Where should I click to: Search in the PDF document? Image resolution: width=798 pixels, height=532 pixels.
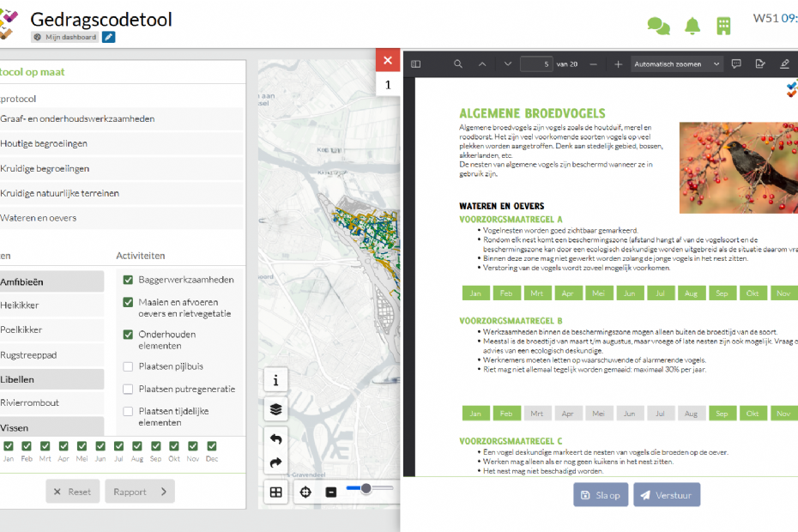tap(458, 64)
